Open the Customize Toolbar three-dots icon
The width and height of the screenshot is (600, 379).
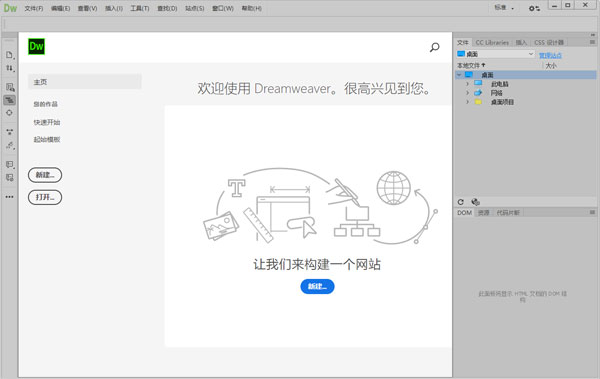click(10, 197)
